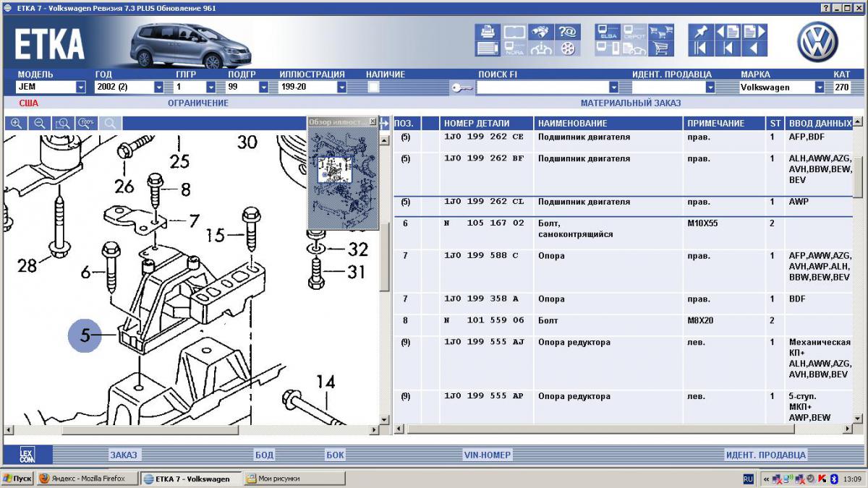Click the VIN-НОМЕР button
The height and width of the screenshot is (488, 868).
[x=488, y=455]
